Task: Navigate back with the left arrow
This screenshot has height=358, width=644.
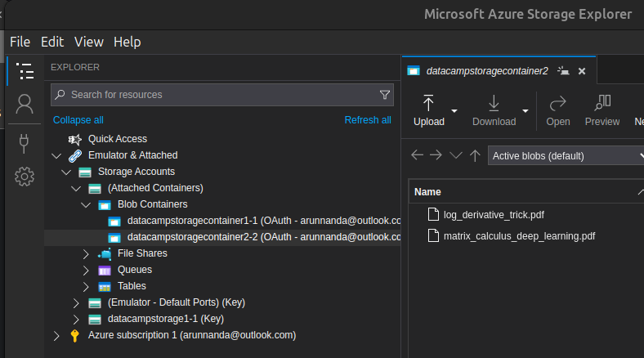Action: (x=417, y=155)
